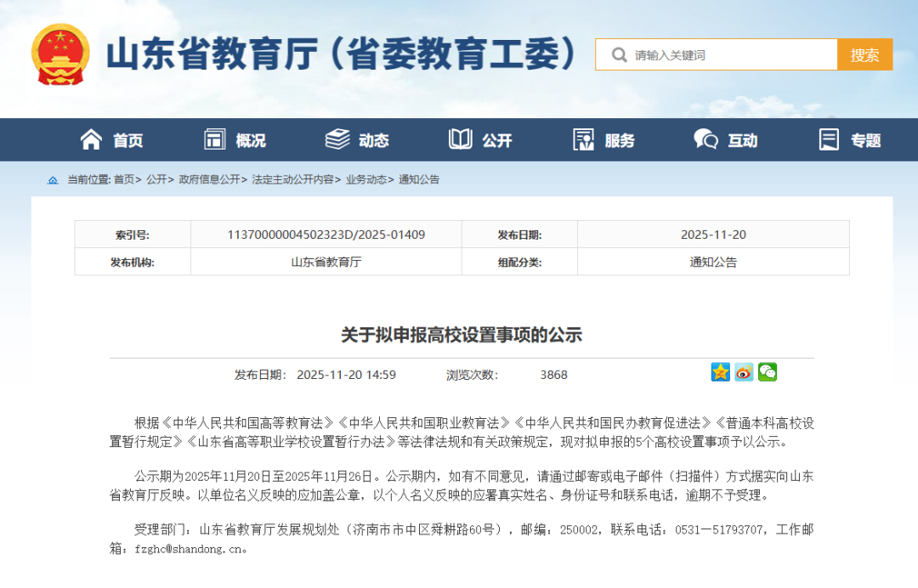Share article via the yellow star QQ空间 icon
This screenshot has height=588, width=918.
tap(721, 372)
